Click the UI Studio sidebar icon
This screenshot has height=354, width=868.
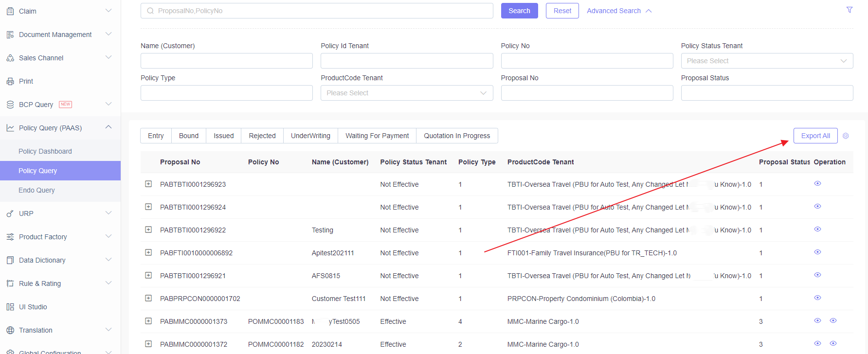(x=10, y=307)
